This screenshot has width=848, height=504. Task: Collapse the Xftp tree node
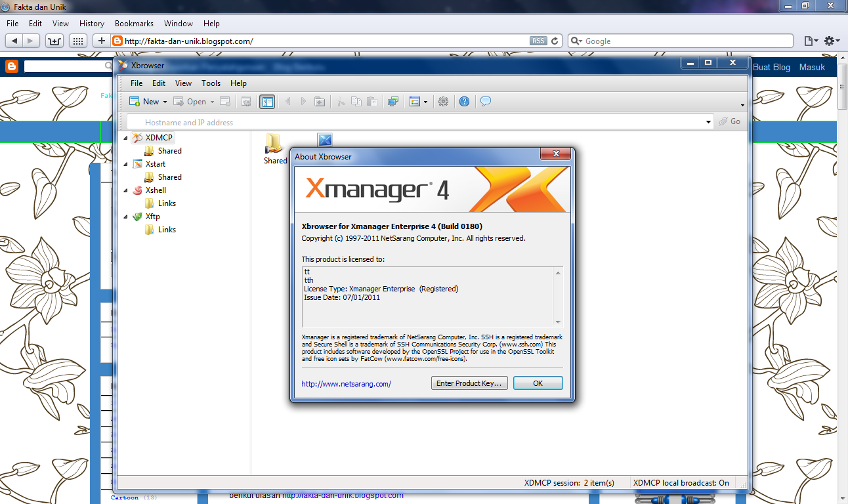(125, 217)
